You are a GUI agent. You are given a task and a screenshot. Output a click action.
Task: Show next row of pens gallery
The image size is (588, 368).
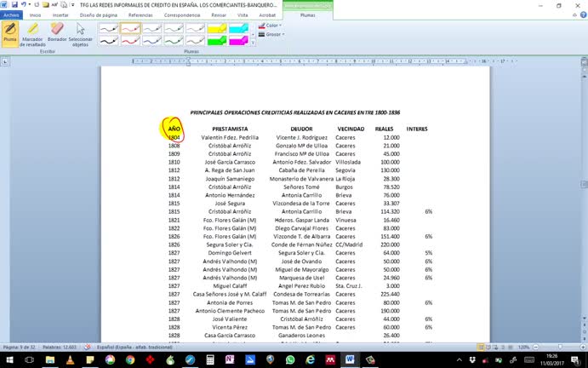point(253,35)
